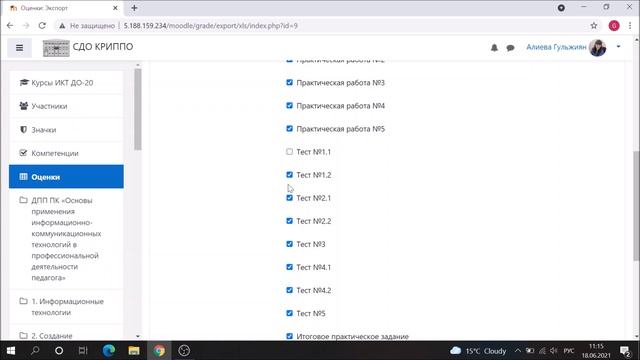This screenshot has width=640, height=360.
Task: Click the sidebar scroll down arrow
Action: pos(138,336)
